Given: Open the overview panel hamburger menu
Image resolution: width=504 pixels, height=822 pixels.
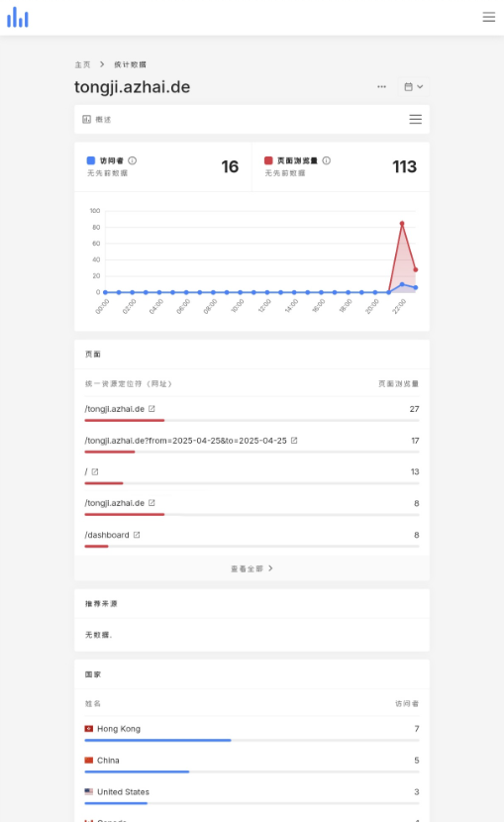Looking at the screenshot, I should (x=415, y=120).
